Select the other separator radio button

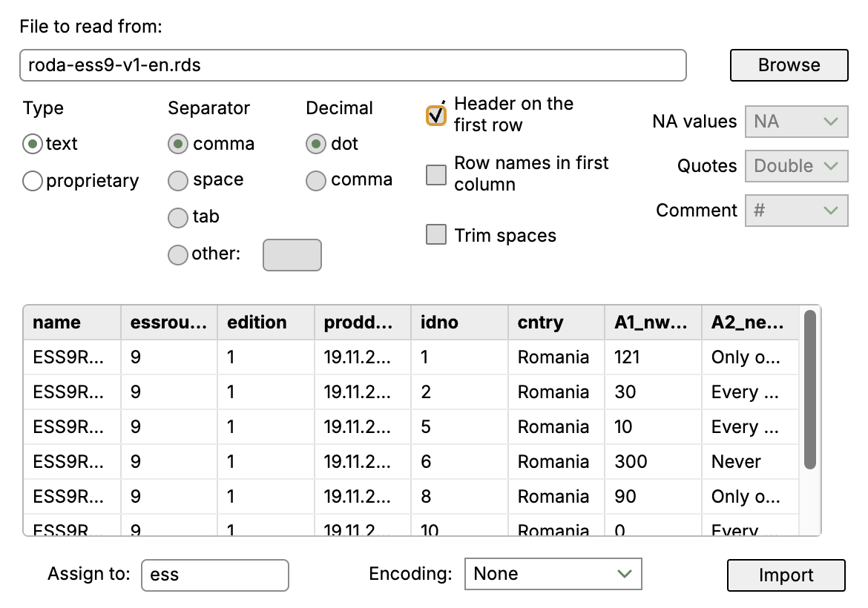[178, 254]
